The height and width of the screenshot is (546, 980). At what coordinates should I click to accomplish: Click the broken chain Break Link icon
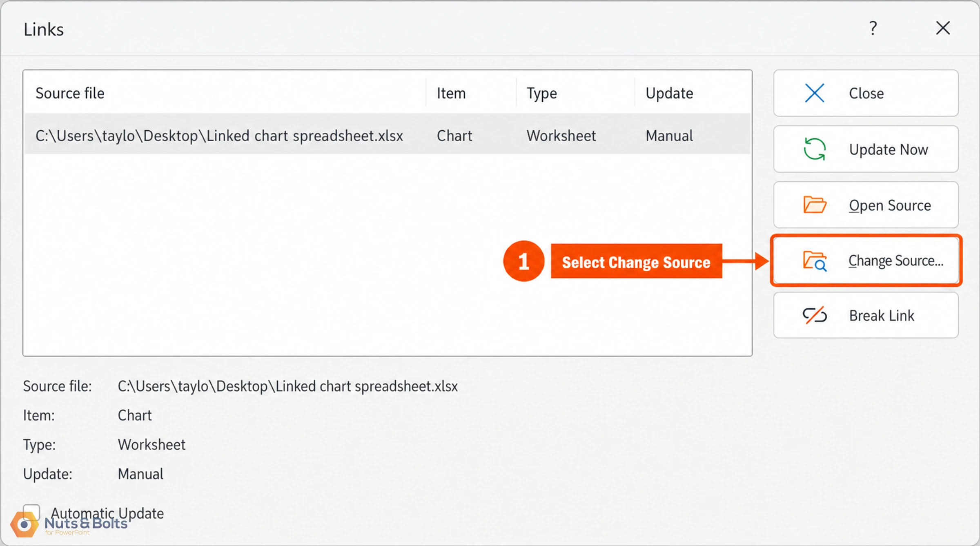click(815, 315)
